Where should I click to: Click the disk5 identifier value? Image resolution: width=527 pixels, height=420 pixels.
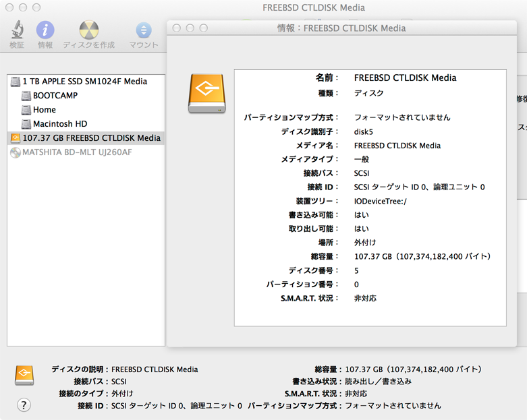click(x=364, y=131)
